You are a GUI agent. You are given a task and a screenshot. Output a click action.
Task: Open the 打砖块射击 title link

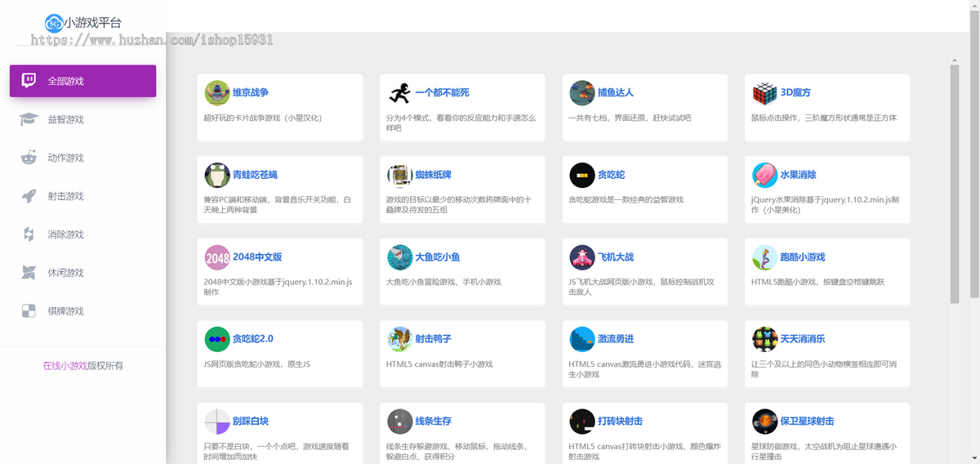pyautogui.click(x=620, y=422)
